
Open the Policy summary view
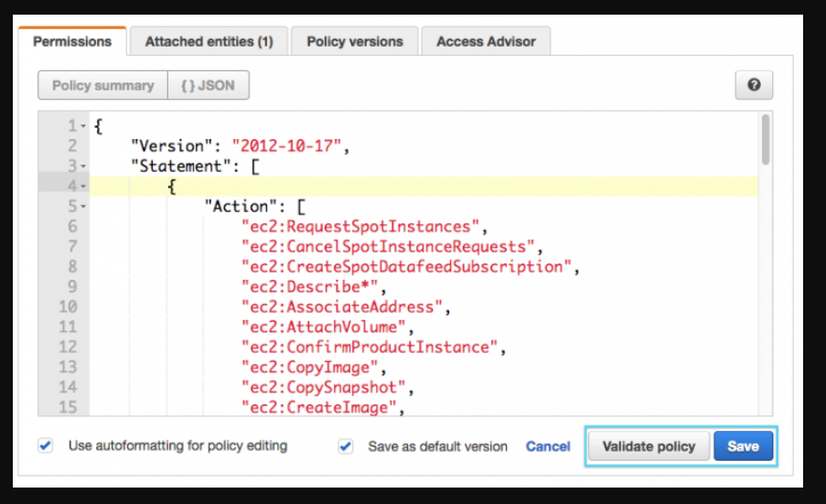click(102, 85)
